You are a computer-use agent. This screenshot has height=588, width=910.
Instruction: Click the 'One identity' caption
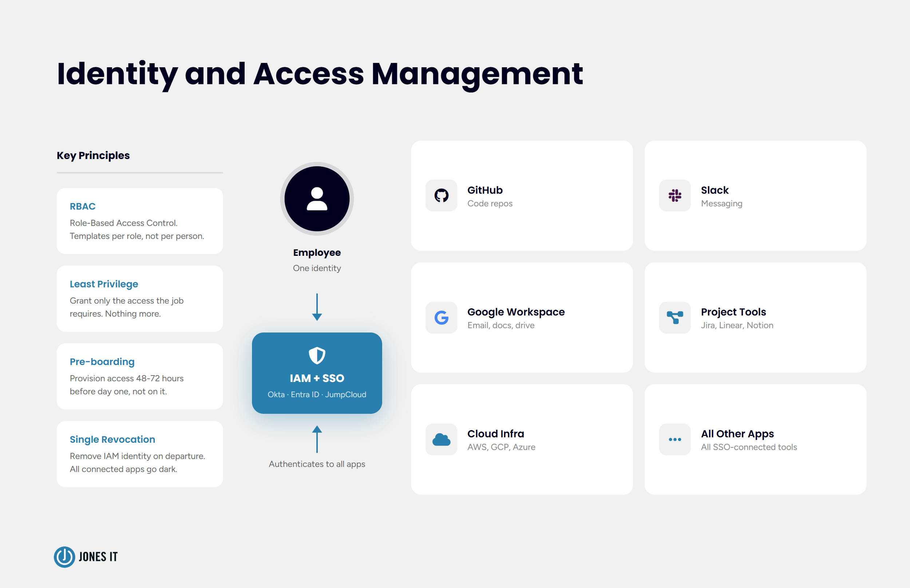317,269
